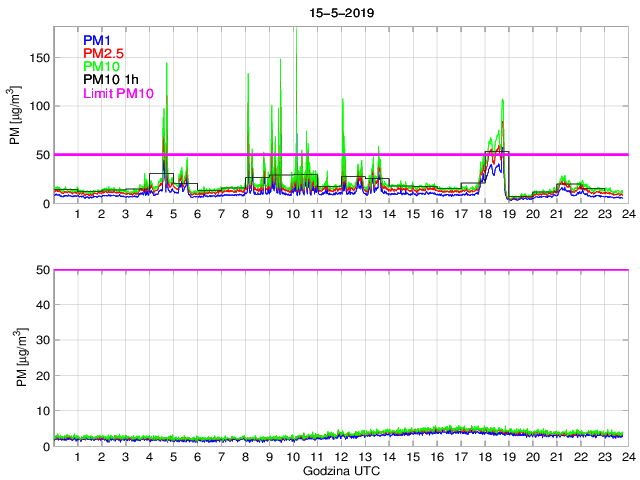This screenshot has height=480, width=640.
Task: Select the bottom chart's PM y-axis label
Action: tap(16, 357)
